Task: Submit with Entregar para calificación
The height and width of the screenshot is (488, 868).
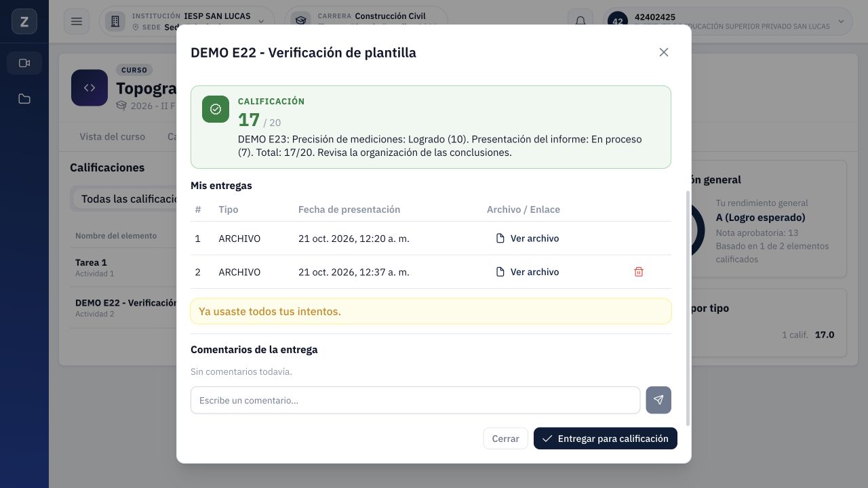Action: (606, 439)
